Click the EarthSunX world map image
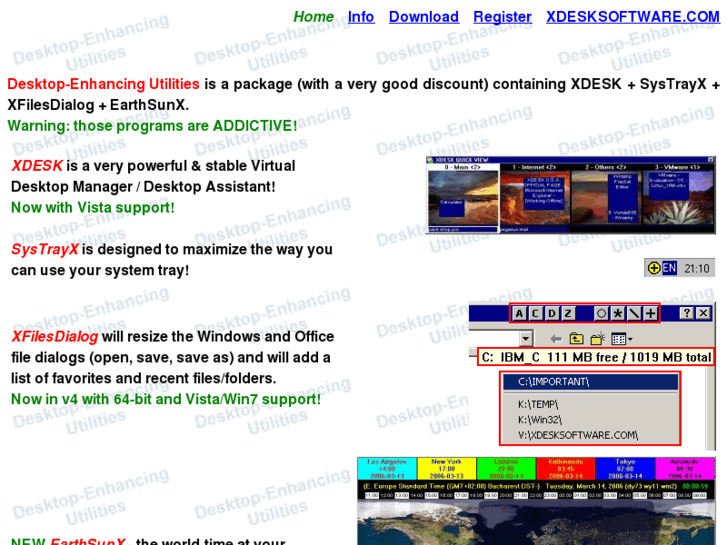The image size is (727, 545). pyautogui.click(x=536, y=522)
